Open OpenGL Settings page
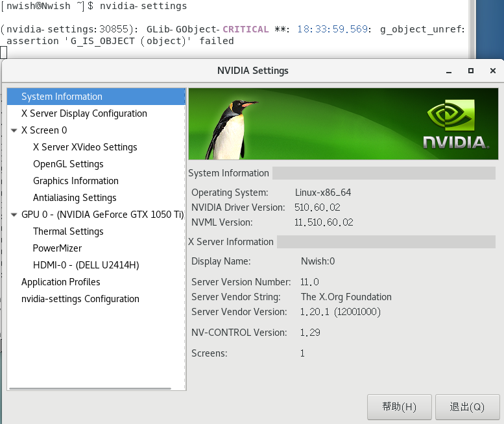504x424 pixels. (x=68, y=164)
